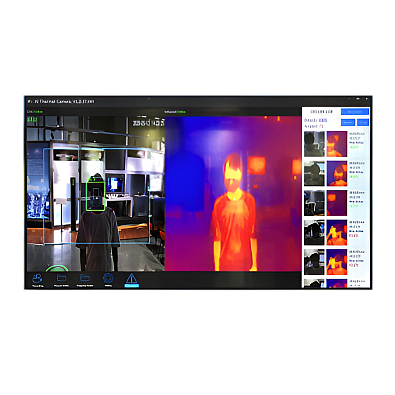
Task: Open second record's thermal thumbnail
Action: click(x=337, y=173)
